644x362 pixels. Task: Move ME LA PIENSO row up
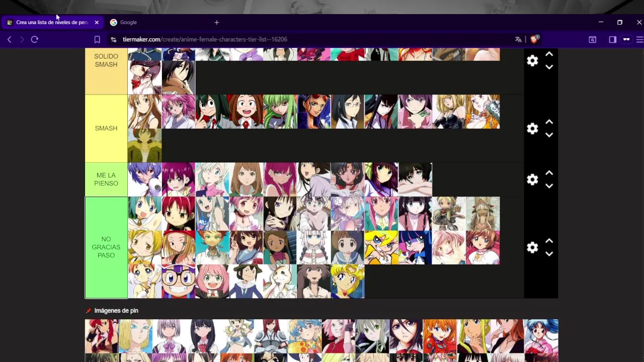(549, 173)
